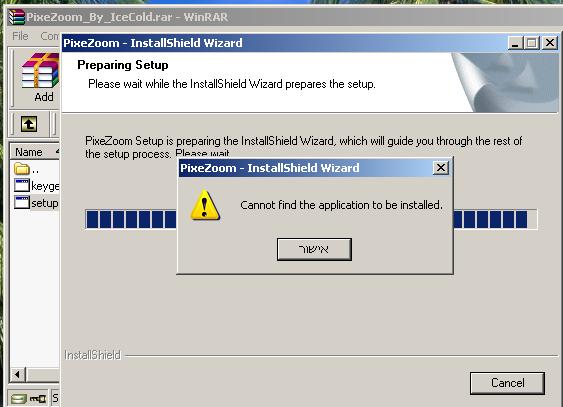Sort the list by Name column header
Image resolution: width=563 pixels, height=407 pixels.
coord(34,152)
